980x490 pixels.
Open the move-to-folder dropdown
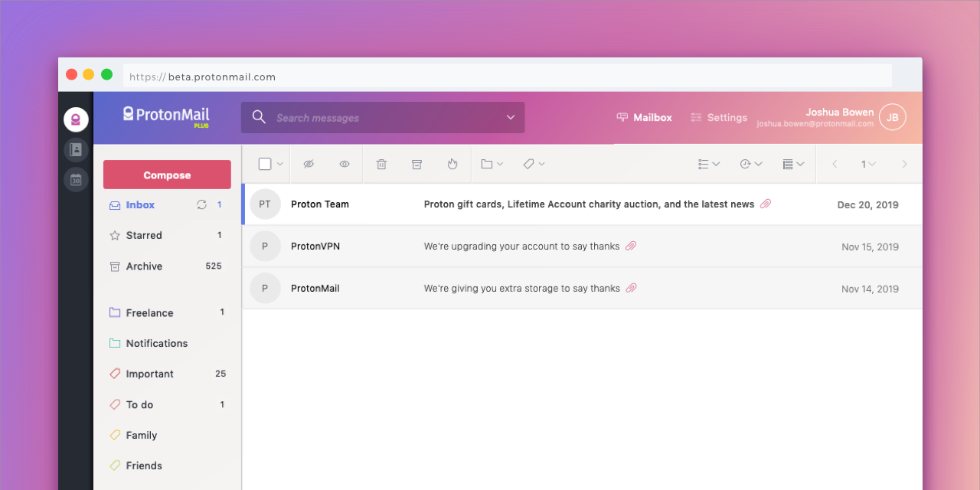[492, 164]
